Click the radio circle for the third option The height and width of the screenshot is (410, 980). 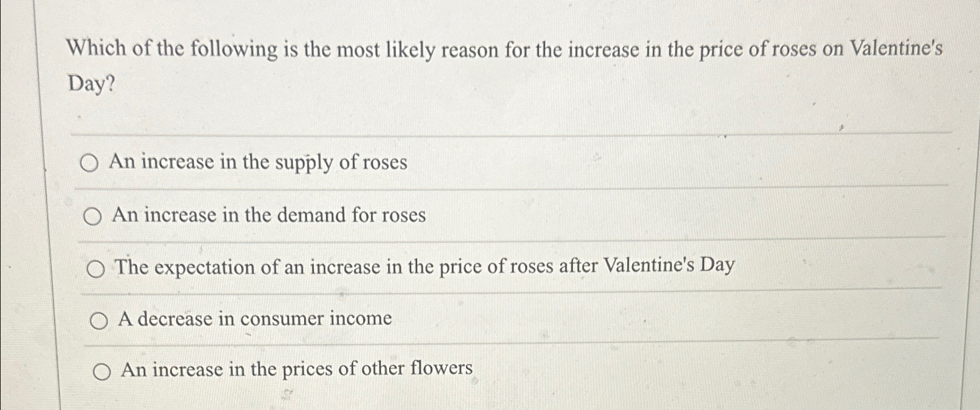(x=96, y=268)
